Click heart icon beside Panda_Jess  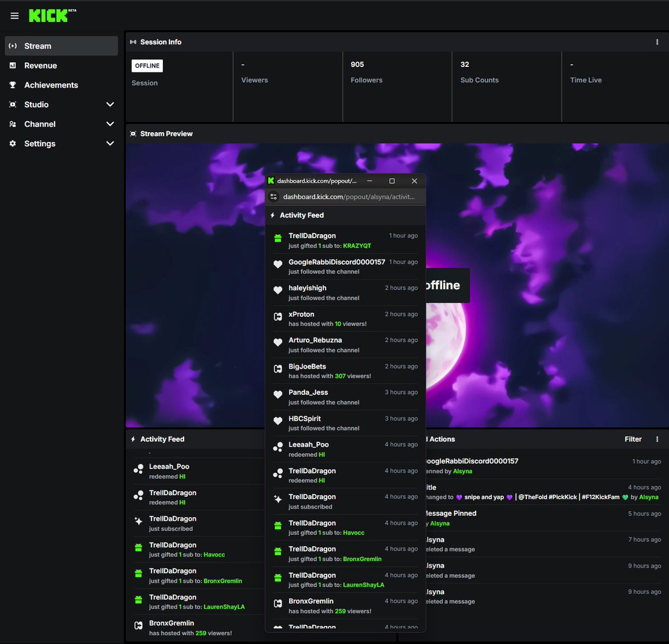pyautogui.click(x=278, y=395)
